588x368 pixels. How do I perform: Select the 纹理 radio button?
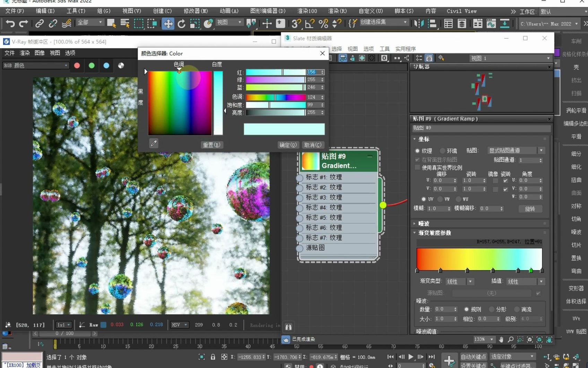[x=417, y=151]
